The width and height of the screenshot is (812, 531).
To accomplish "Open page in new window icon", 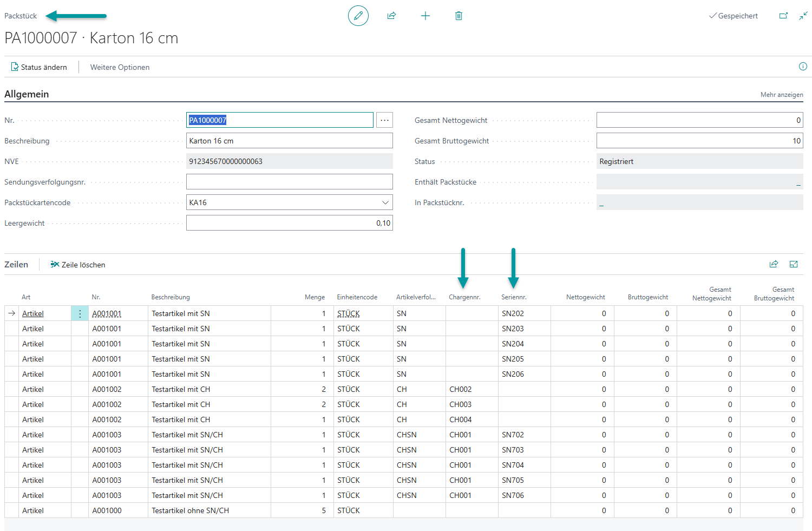I will click(x=783, y=16).
